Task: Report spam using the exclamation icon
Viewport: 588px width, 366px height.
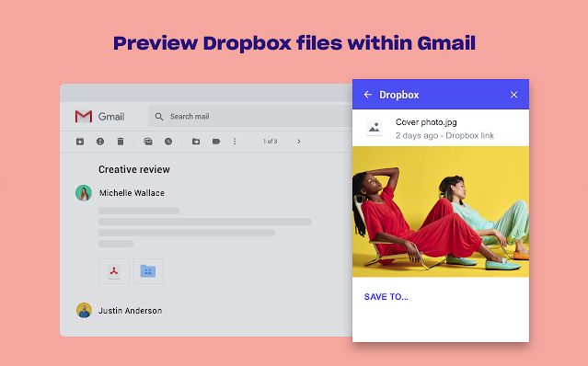Action: click(100, 142)
